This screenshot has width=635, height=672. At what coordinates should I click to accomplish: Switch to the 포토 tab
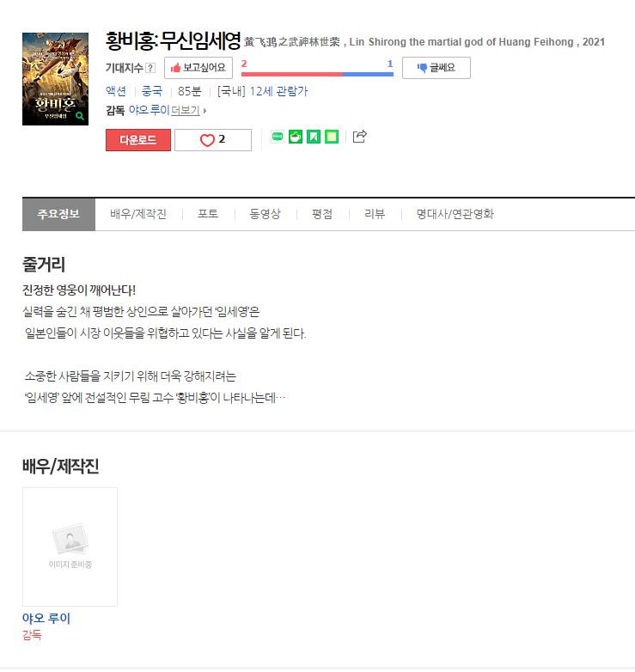pyautogui.click(x=208, y=214)
